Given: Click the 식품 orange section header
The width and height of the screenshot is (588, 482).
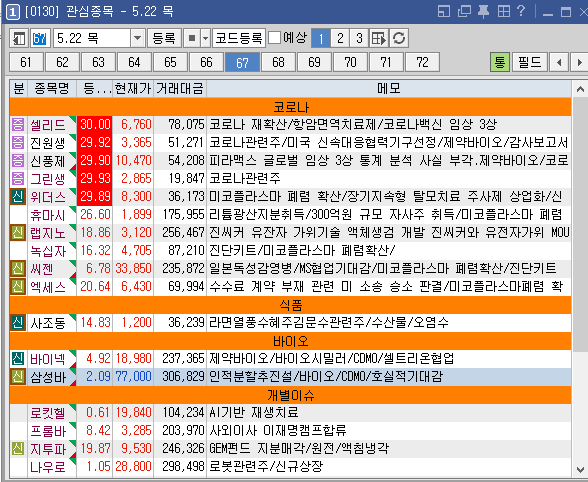Looking at the screenshot, I should (291, 305).
